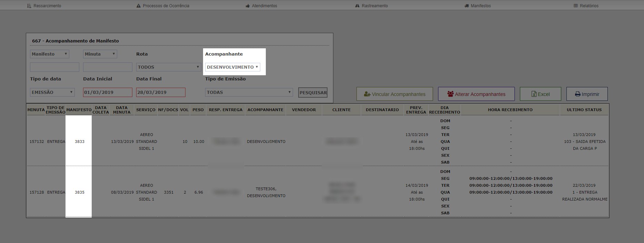Viewport: 644px width, 243px height.
Task: Click the Alterar Acompanhantes button
Action: (476, 94)
